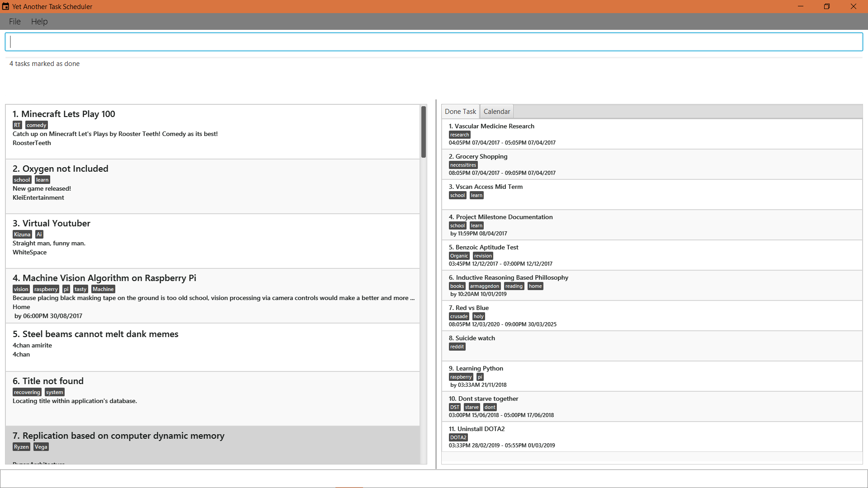Open the File menu
868x488 pixels.
pyautogui.click(x=14, y=21)
